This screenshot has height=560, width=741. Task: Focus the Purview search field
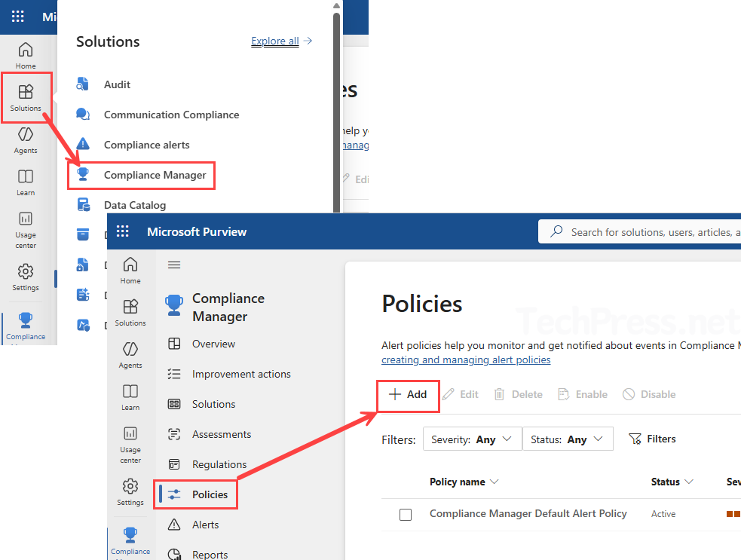click(639, 232)
